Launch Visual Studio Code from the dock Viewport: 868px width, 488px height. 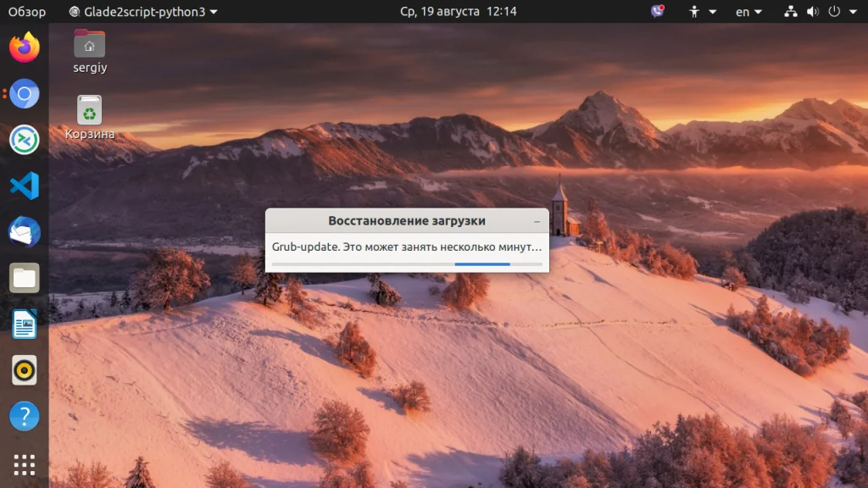(x=25, y=186)
